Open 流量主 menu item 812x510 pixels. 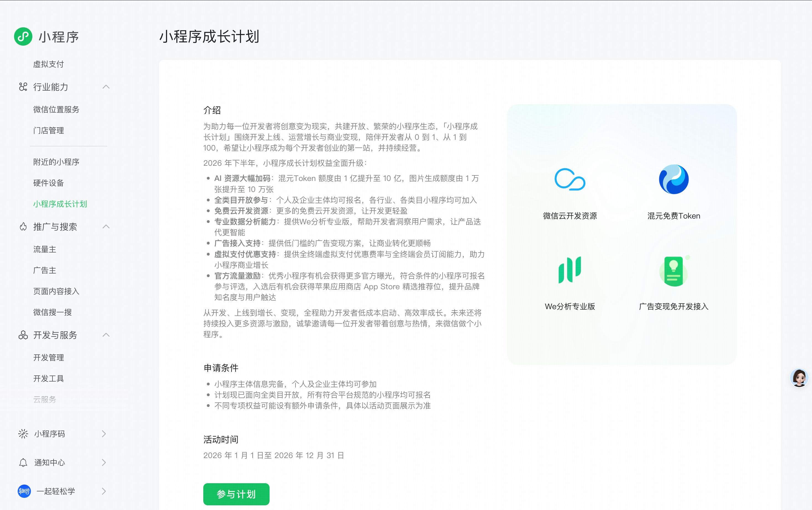point(44,249)
